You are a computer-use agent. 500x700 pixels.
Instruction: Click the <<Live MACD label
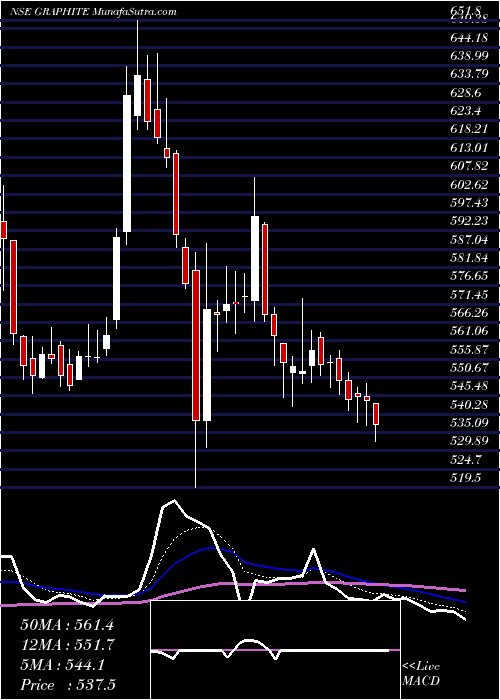pyautogui.click(x=421, y=674)
